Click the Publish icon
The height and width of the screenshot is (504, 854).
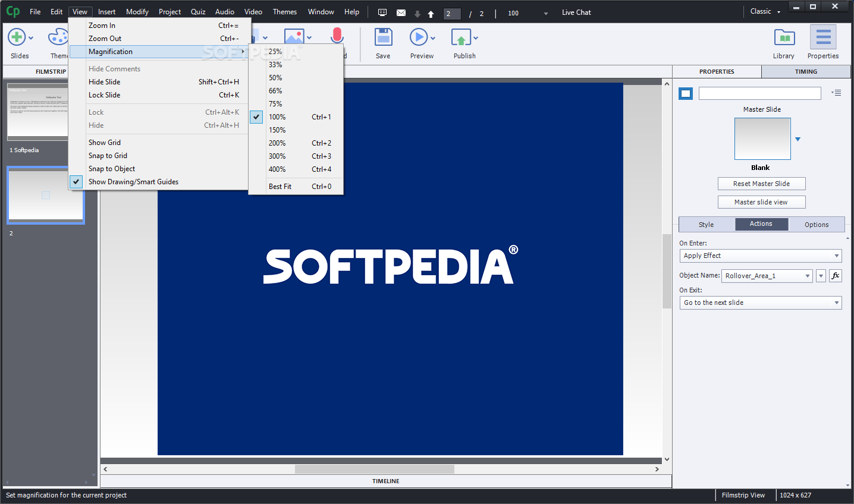(x=461, y=37)
